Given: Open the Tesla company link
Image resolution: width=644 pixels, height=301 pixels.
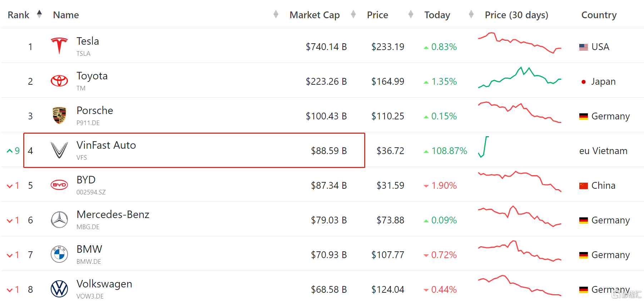Looking at the screenshot, I should [88, 41].
